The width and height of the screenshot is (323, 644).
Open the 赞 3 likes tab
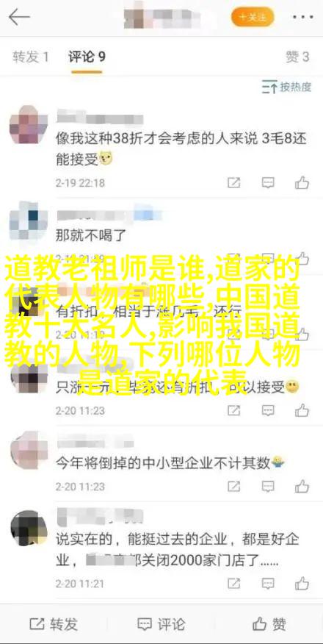tap(297, 57)
